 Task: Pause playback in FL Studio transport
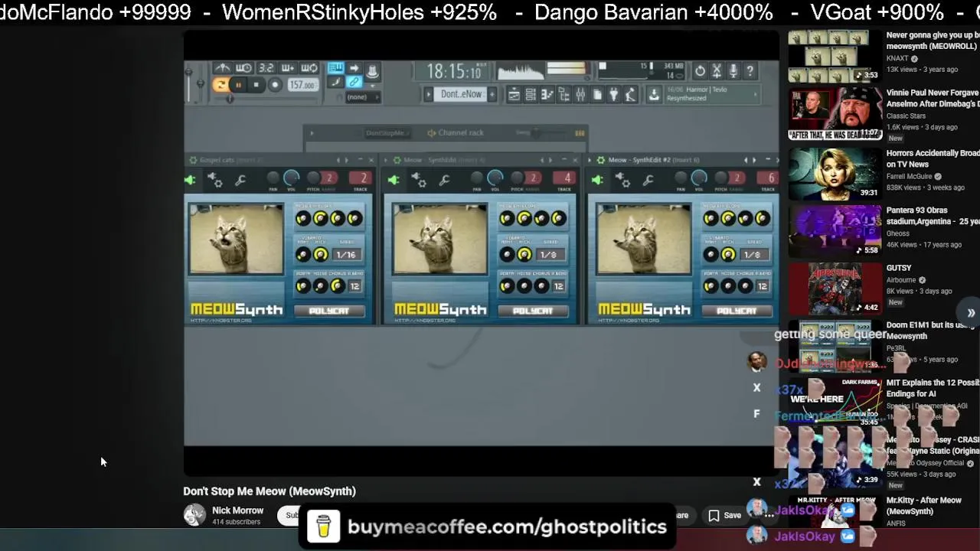(238, 85)
